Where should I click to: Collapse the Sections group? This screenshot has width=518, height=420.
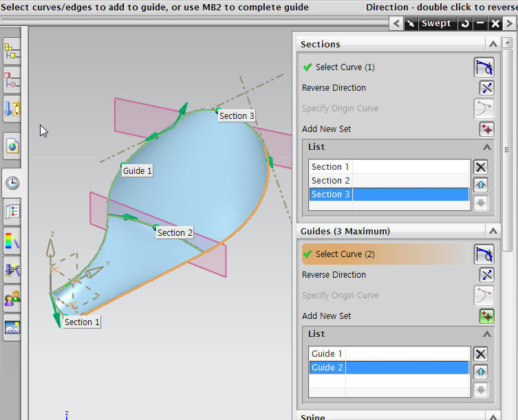pos(493,44)
